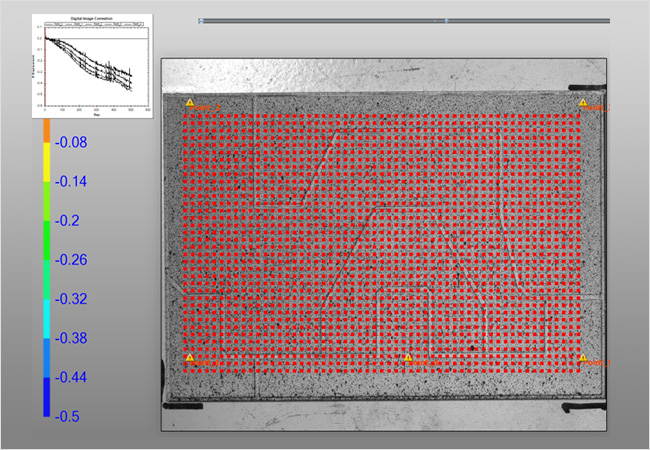
Task: Click the left end icon of timeline bar
Action: coord(201,20)
